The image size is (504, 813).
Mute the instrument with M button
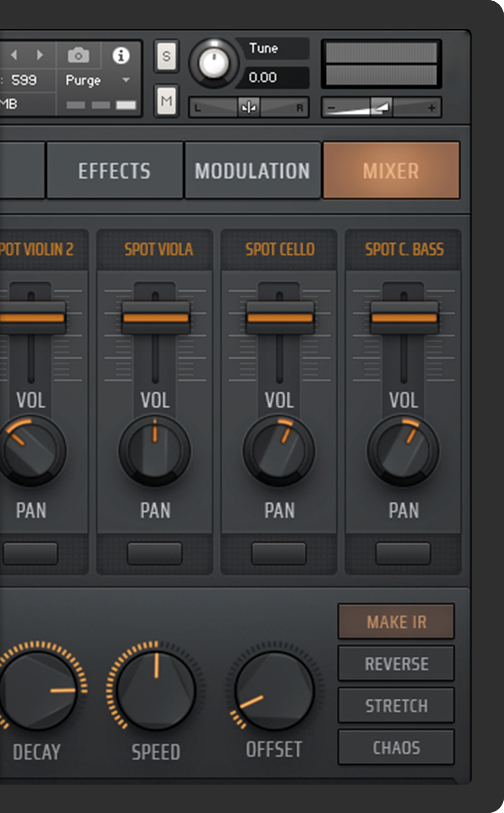pyautogui.click(x=167, y=101)
